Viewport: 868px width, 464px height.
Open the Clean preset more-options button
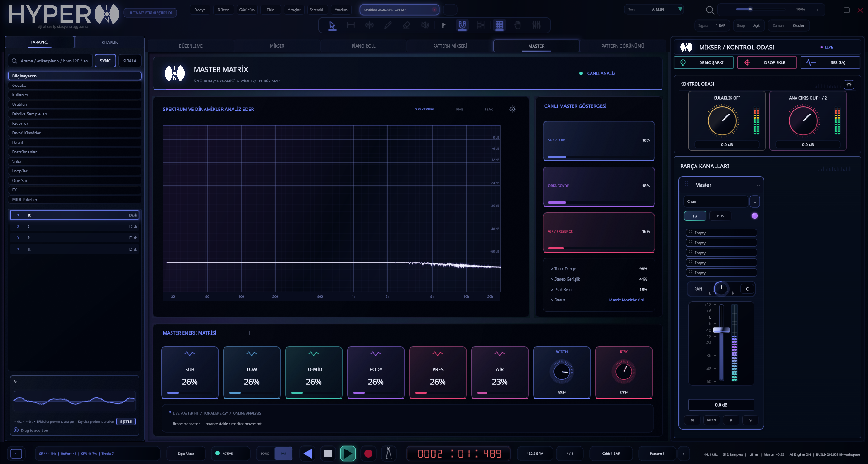coord(755,201)
